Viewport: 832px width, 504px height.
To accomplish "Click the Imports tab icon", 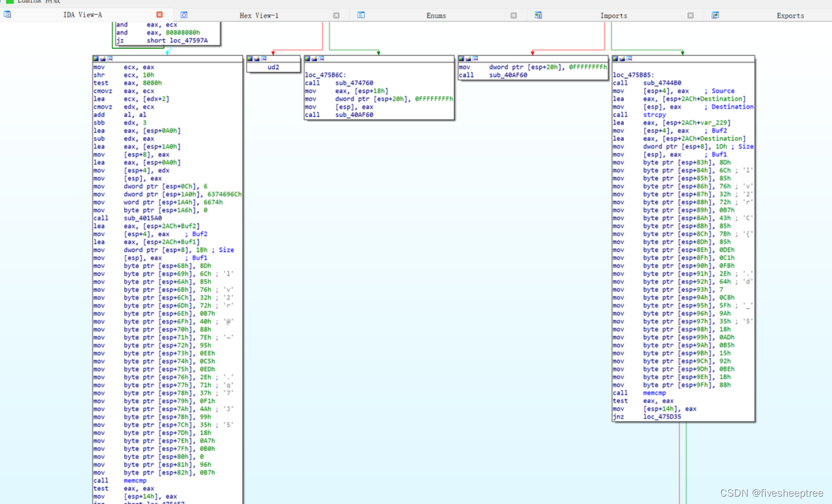I will point(538,15).
